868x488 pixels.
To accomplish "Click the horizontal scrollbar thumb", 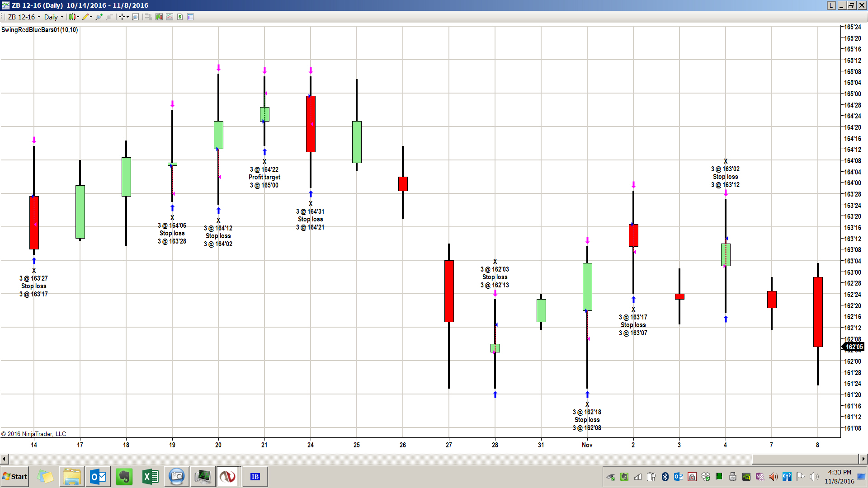I will pos(805,459).
